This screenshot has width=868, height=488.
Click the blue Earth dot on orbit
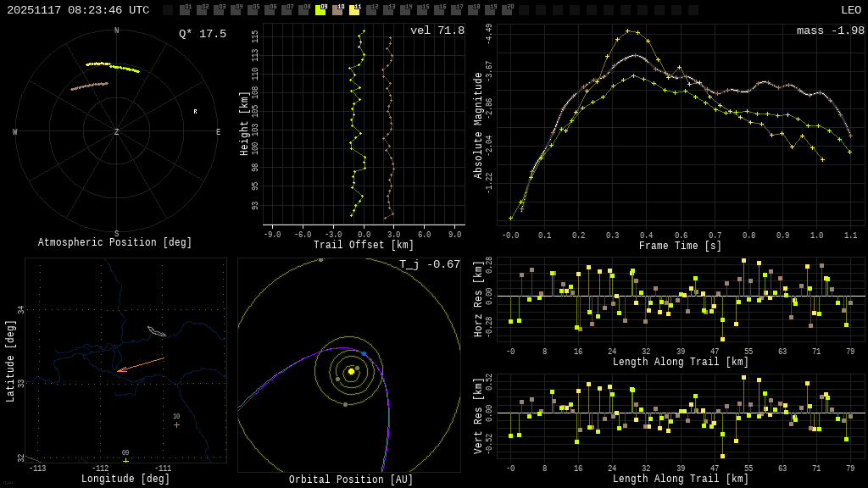pos(364,353)
